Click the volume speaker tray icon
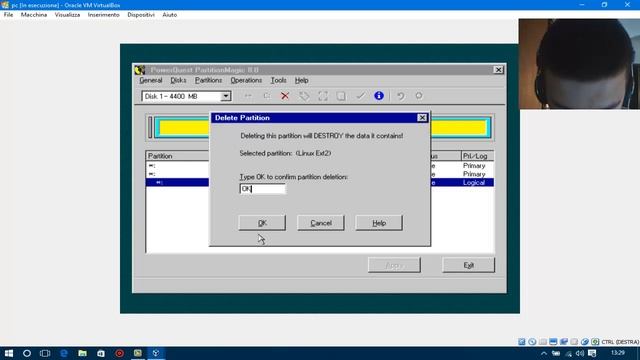 580,353
